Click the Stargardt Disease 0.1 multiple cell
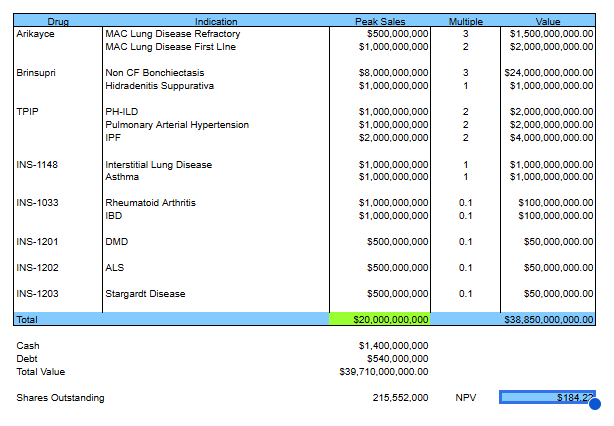Screen dimensions: 614x426 point(466,294)
